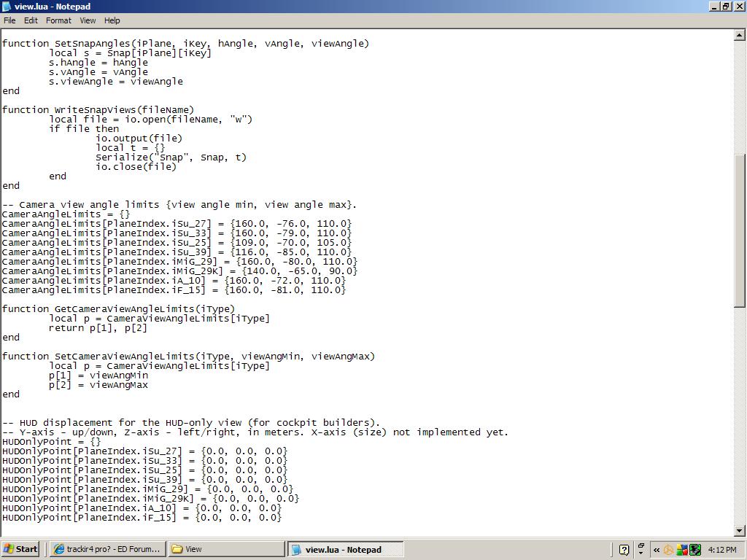Image resolution: width=747 pixels, height=560 pixels.
Task: Click the 4:12 PM clock
Action: 722,550
